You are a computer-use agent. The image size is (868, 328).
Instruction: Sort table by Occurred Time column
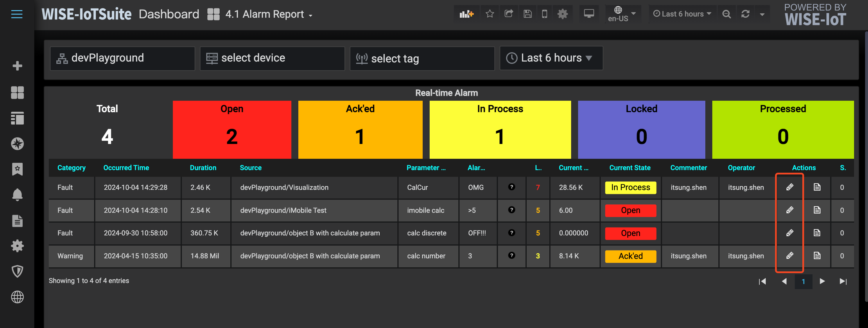[126, 168]
